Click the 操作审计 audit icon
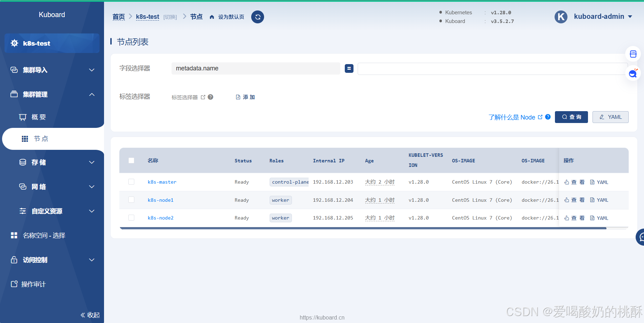This screenshot has width=644, height=323. pos(14,284)
